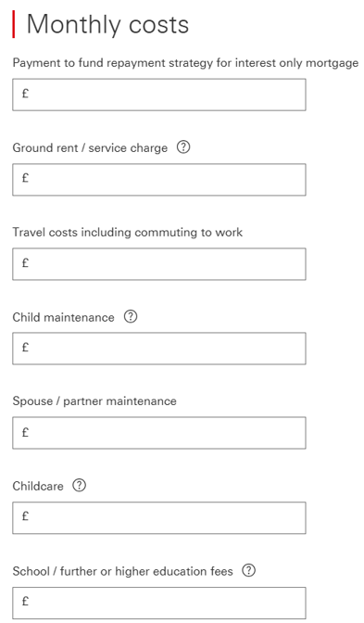Click the 'Travel costs including commuting' label
Image resolution: width=364 pixels, height=623 pixels.
coord(128,232)
